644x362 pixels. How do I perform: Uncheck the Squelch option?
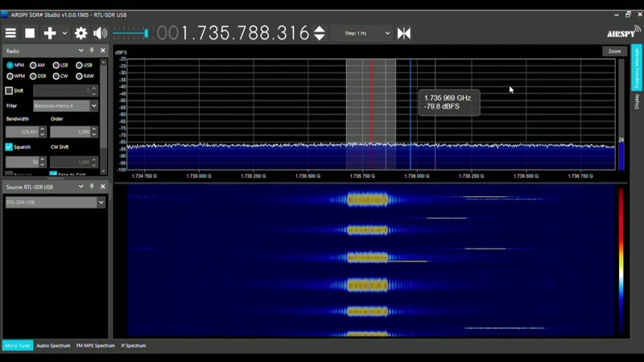point(9,147)
